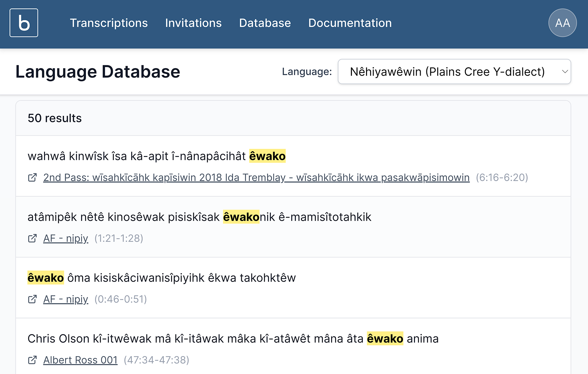588x374 pixels.
Task: Go to the Invitations page
Action: coord(193,23)
